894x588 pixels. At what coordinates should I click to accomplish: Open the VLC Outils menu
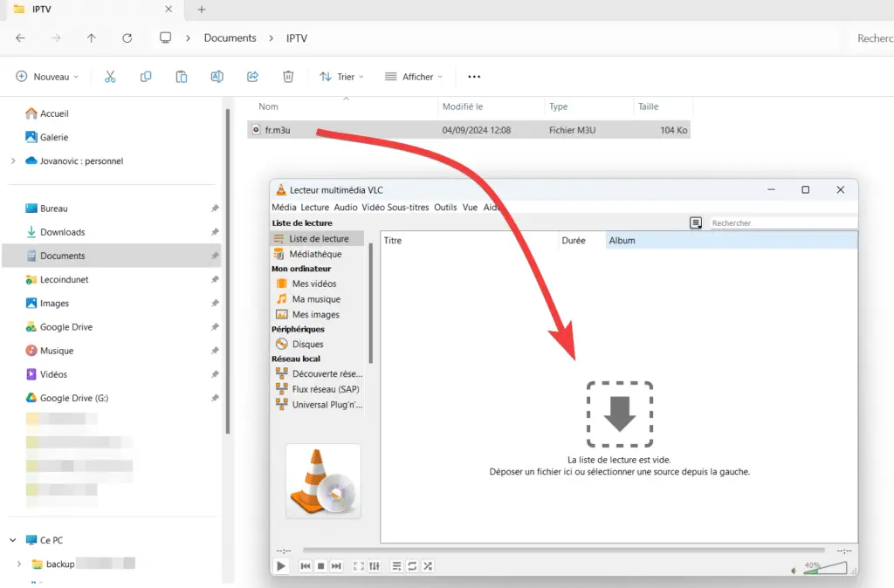pyautogui.click(x=445, y=208)
